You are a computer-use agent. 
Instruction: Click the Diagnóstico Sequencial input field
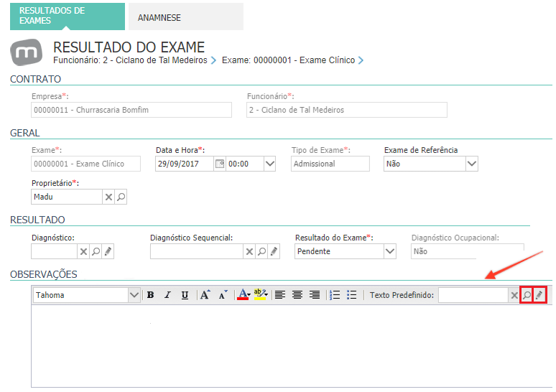tap(196, 251)
